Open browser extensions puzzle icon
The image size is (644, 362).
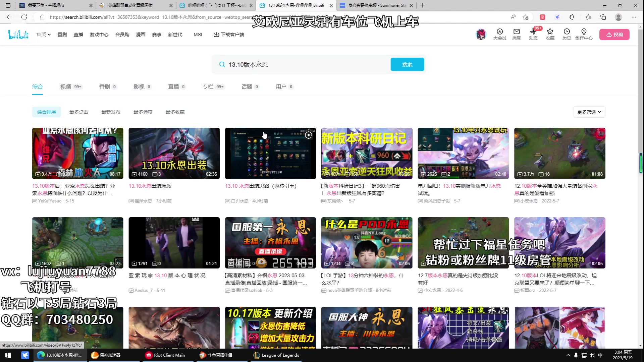(572, 17)
